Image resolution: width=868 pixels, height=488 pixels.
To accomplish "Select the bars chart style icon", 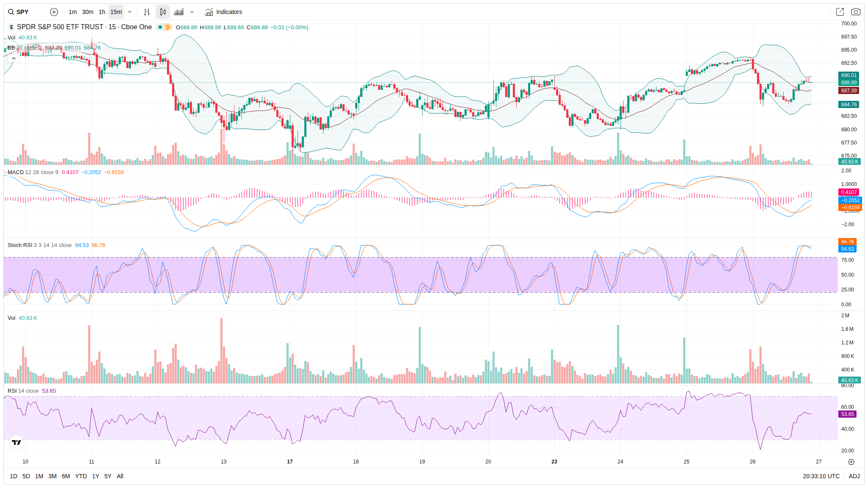I will 147,12.
